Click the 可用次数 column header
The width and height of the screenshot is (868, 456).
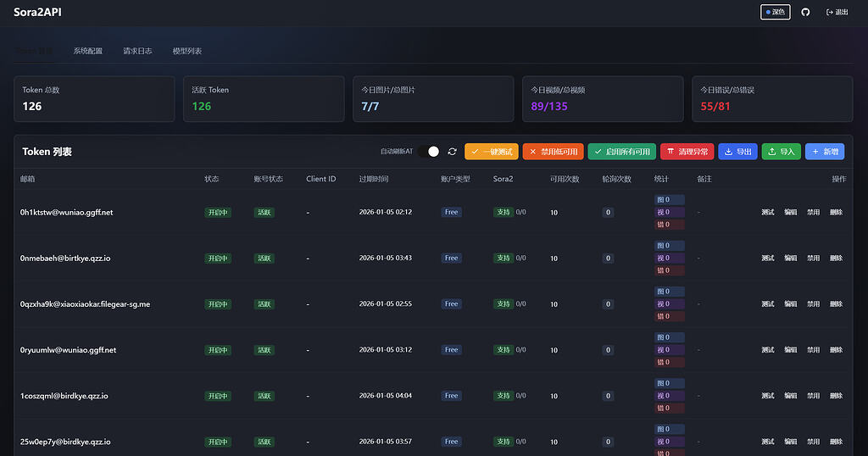[565, 180]
